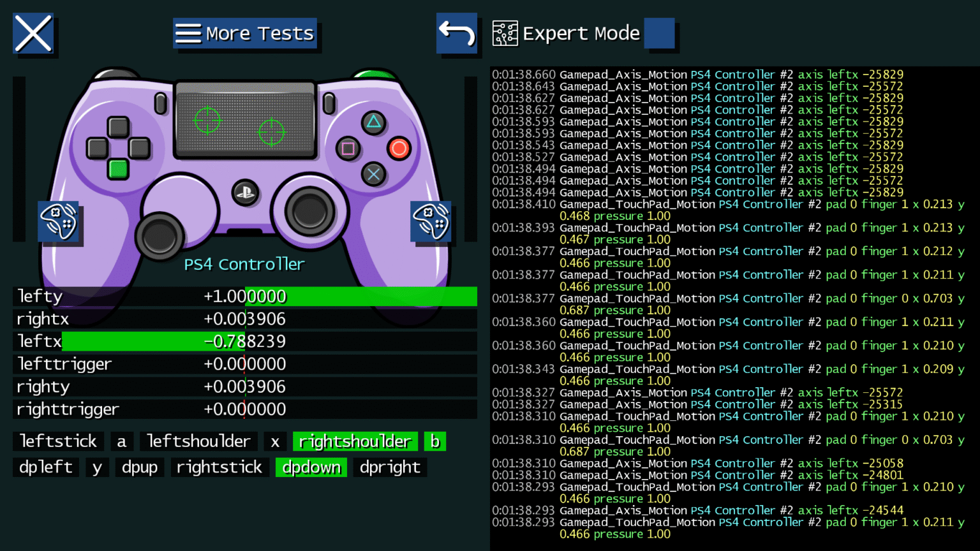The width and height of the screenshot is (980, 551).
Task: Click the PS logo button on the controller
Action: 245,192
